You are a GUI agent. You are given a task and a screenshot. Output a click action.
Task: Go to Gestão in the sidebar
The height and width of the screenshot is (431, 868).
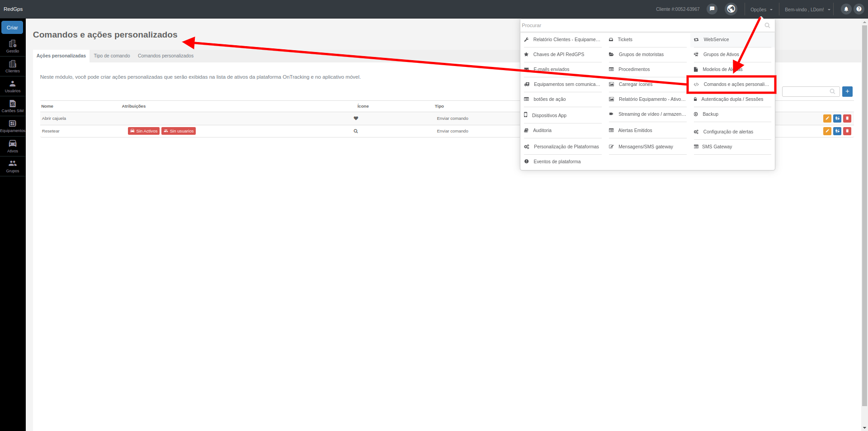[x=13, y=47]
